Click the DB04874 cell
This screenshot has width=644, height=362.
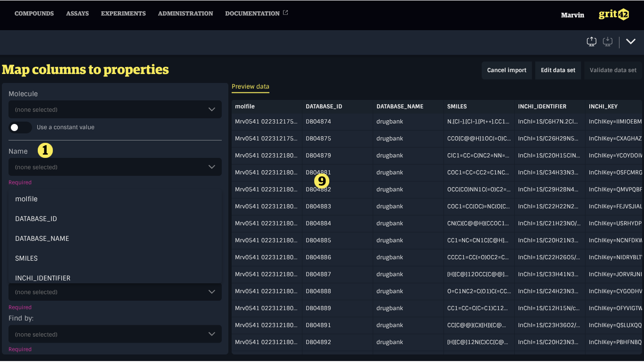(337, 122)
